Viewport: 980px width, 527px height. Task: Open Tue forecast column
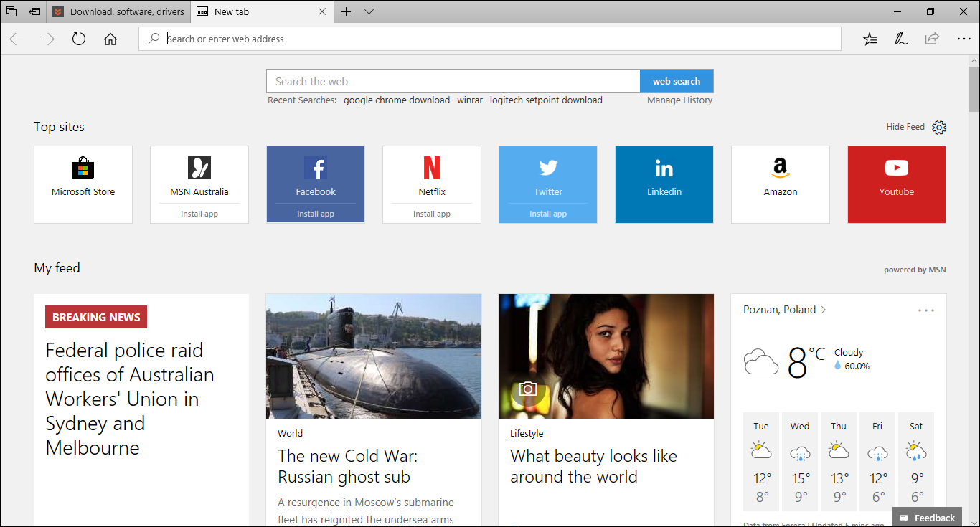[761, 462]
